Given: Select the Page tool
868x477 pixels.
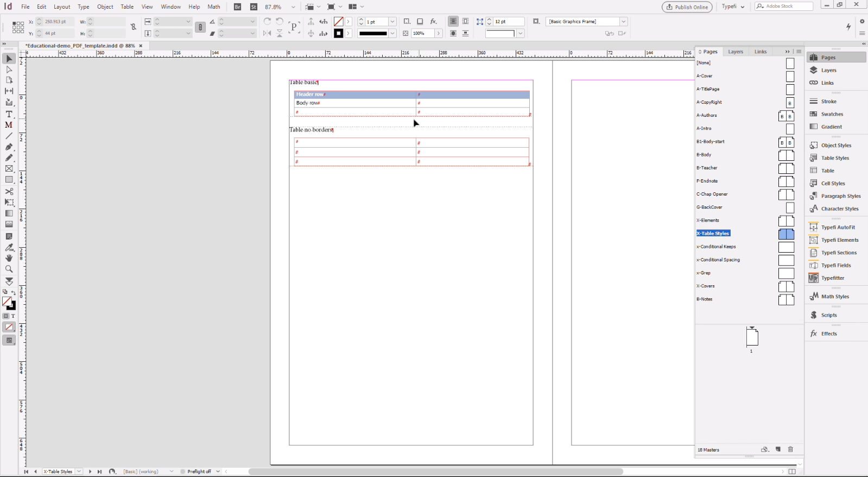Looking at the screenshot, I should (x=9, y=80).
